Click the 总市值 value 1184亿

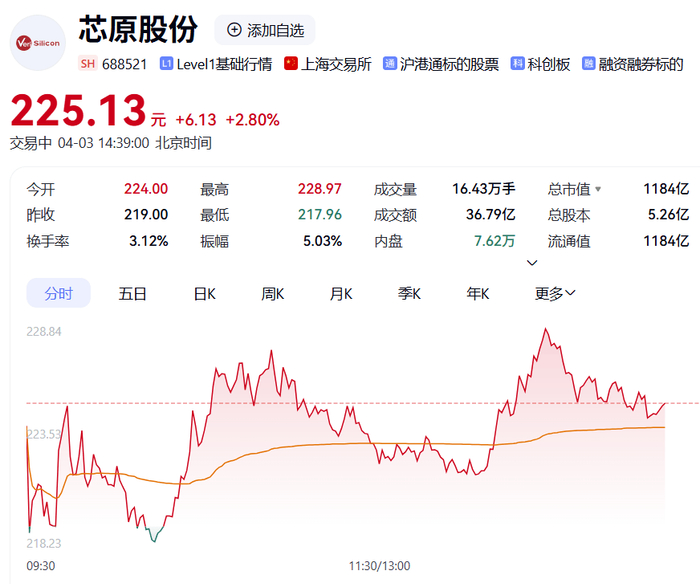(666, 189)
